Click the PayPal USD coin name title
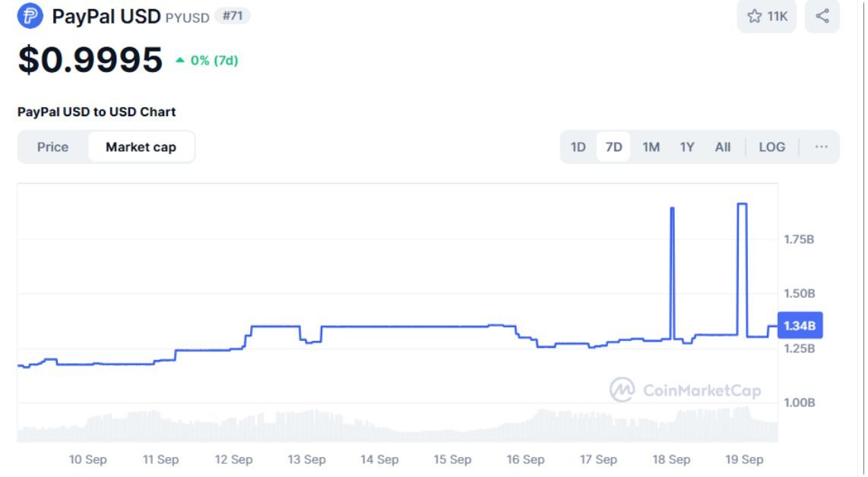 [x=106, y=16]
